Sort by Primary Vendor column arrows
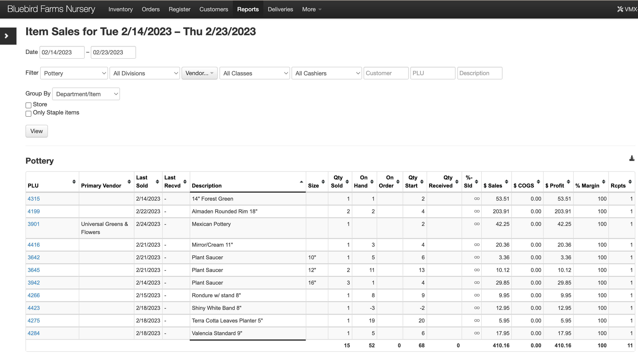The height and width of the screenshot is (364, 638). (x=129, y=182)
